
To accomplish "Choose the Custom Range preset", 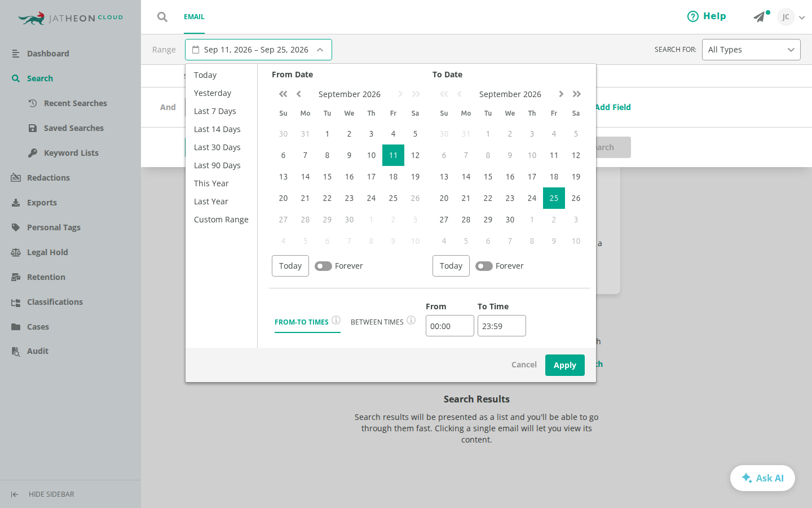I will pos(221,220).
